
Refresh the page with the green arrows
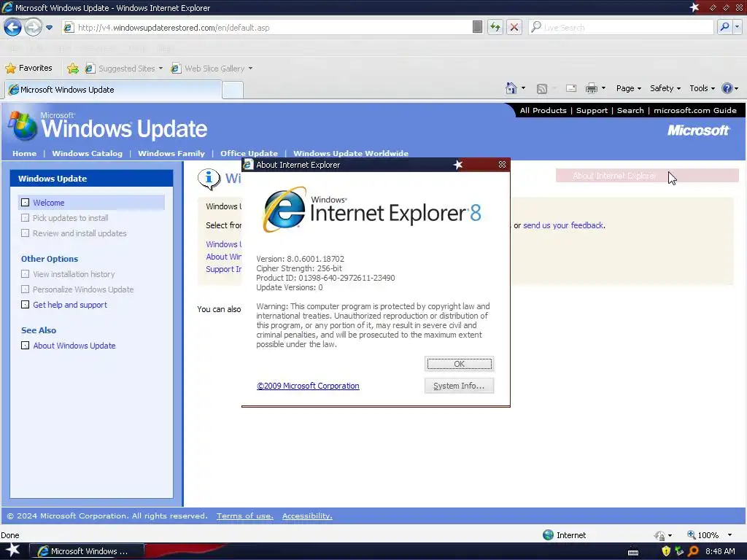pyautogui.click(x=495, y=27)
